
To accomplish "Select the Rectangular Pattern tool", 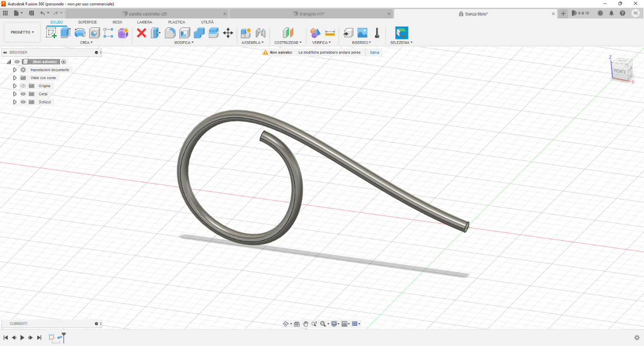I will click(108, 33).
